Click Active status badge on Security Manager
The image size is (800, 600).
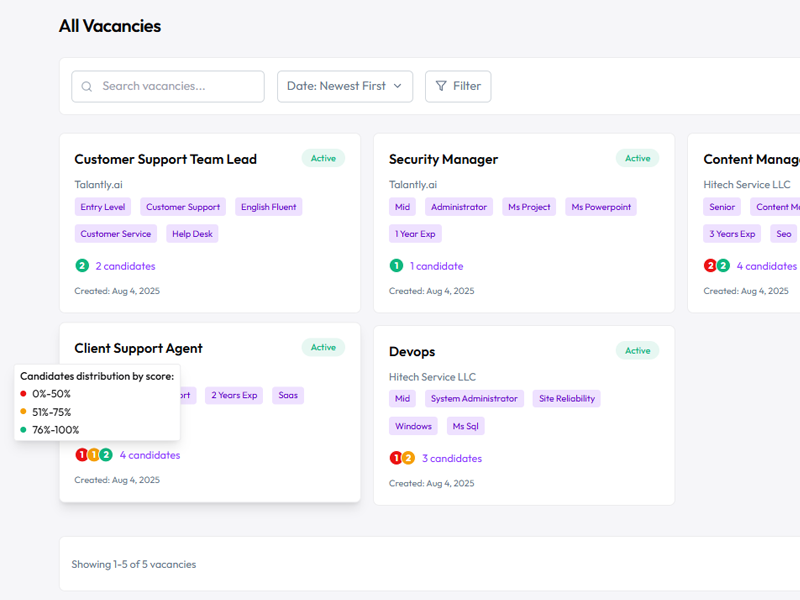coord(637,158)
